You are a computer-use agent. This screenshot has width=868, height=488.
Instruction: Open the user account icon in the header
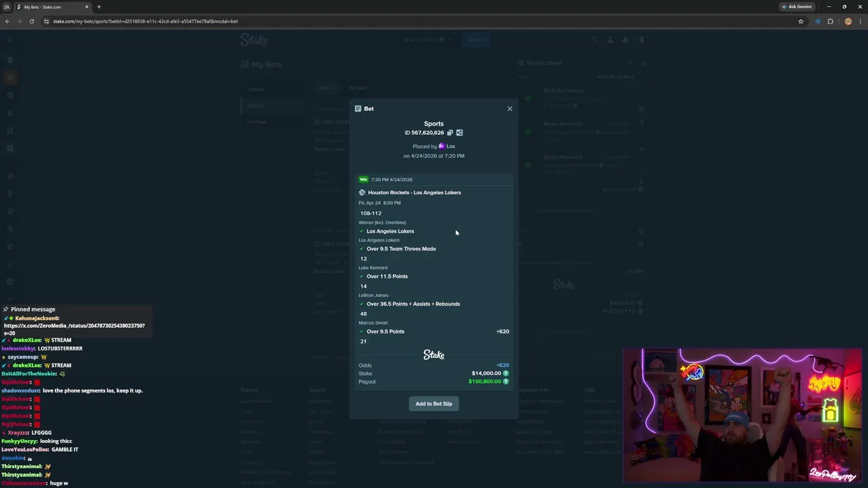pyautogui.click(x=610, y=40)
